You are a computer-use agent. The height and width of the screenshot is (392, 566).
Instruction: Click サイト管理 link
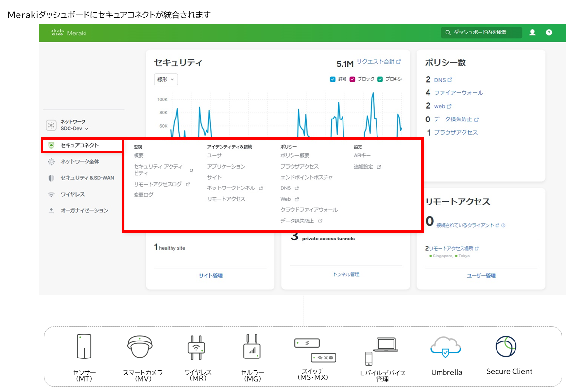pyautogui.click(x=210, y=276)
